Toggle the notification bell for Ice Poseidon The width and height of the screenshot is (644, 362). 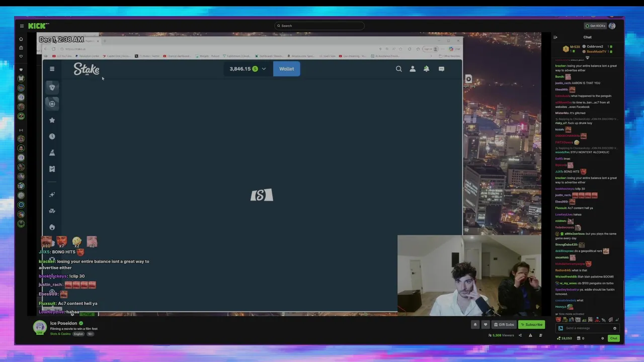pos(475,324)
